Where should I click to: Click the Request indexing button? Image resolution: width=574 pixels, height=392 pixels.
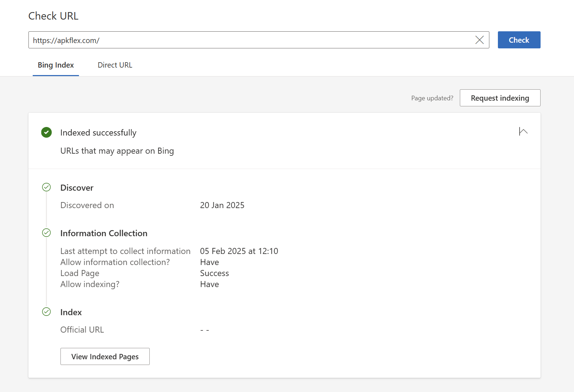(500, 98)
